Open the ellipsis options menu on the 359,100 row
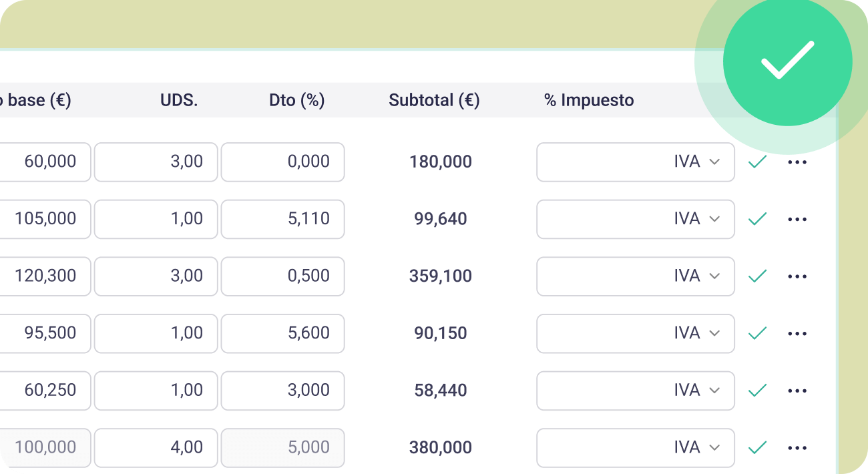Viewport: 868px width, 474px height. click(x=797, y=276)
